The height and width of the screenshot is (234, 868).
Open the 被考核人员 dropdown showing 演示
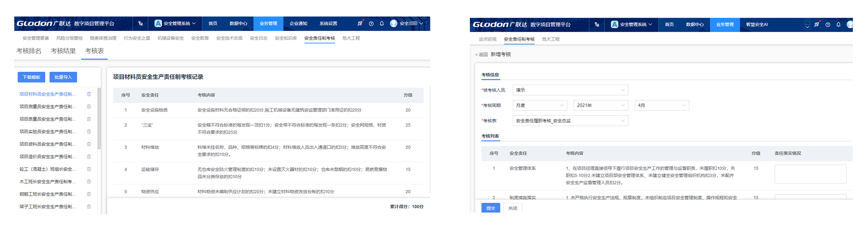[x=570, y=90]
